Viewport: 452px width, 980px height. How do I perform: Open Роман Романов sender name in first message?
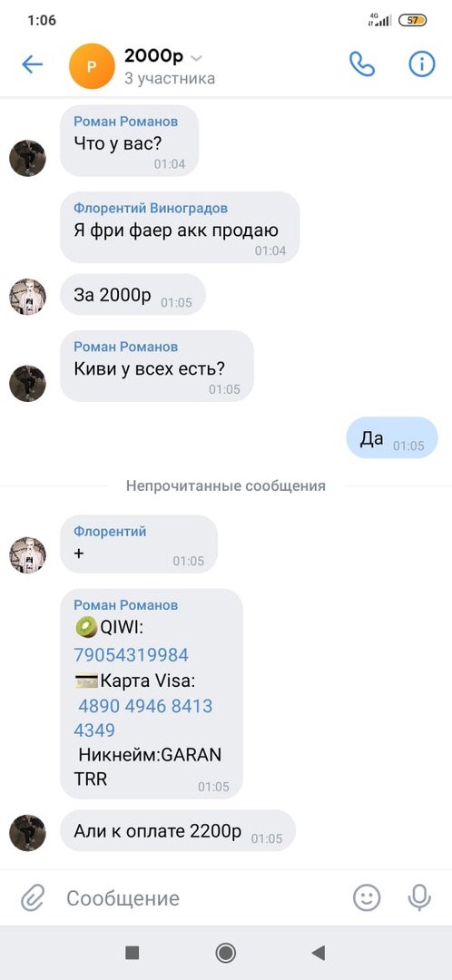tap(125, 122)
